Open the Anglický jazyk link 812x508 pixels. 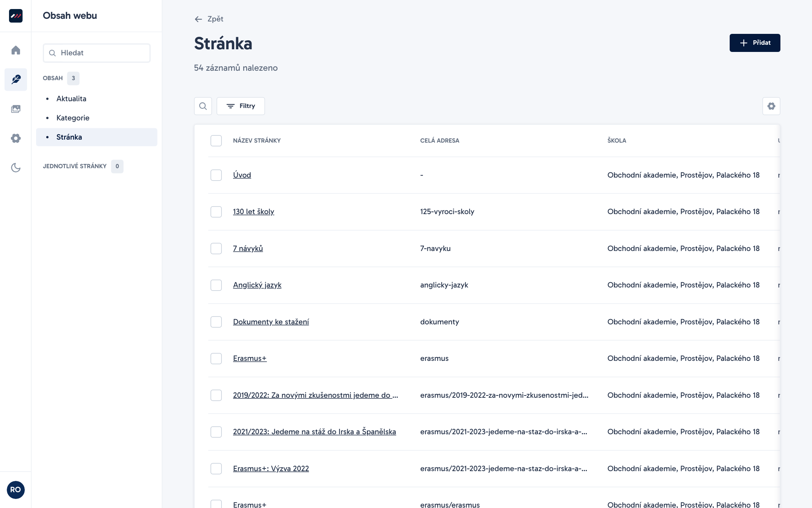257,285
